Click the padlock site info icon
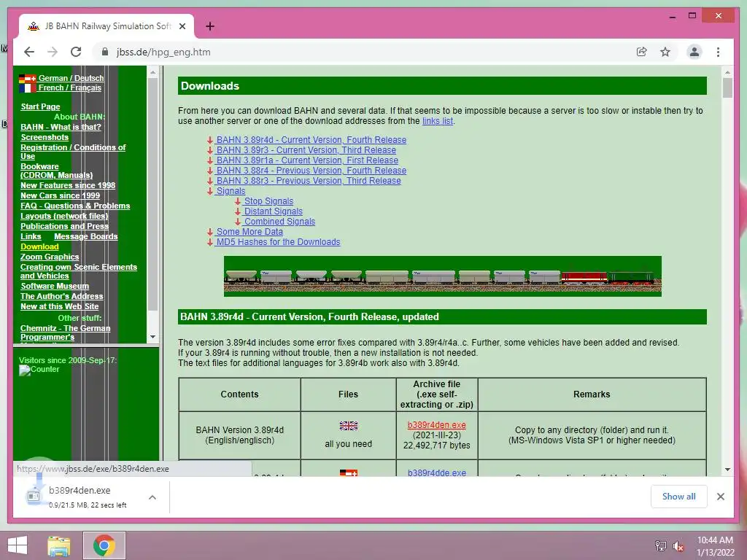 (x=105, y=52)
